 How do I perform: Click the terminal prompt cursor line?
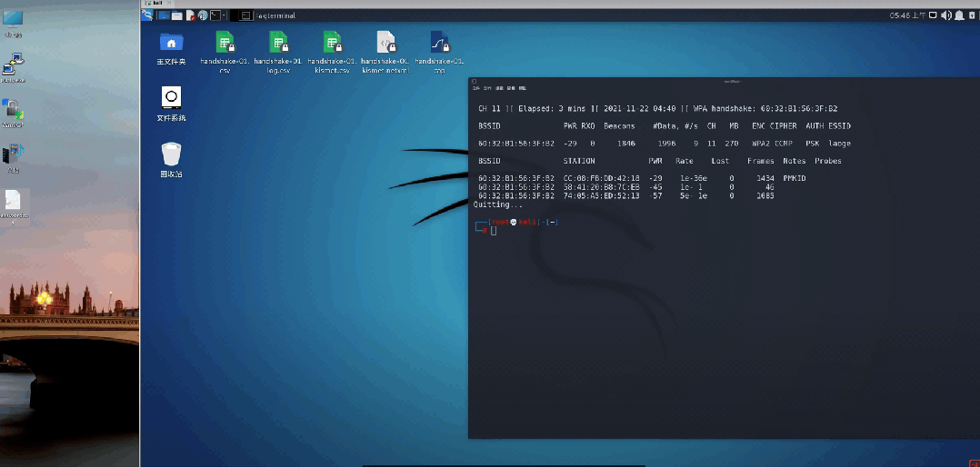tap(493, 231)
